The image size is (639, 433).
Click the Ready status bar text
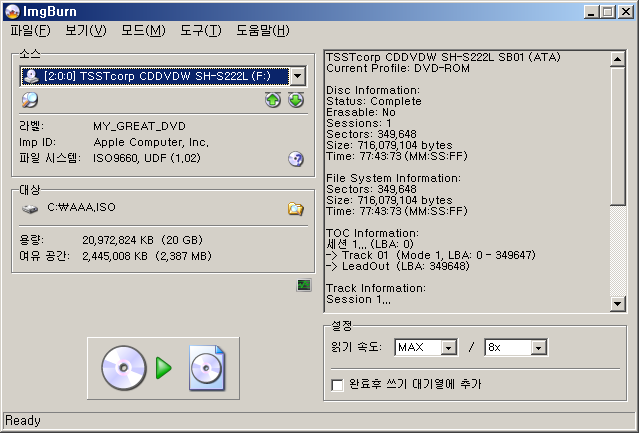[x=23, y=420]
